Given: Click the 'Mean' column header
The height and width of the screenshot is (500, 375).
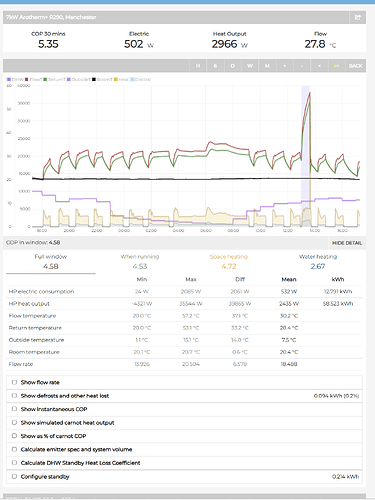Looking at the screenshot, I should click(x=289, y=279).
